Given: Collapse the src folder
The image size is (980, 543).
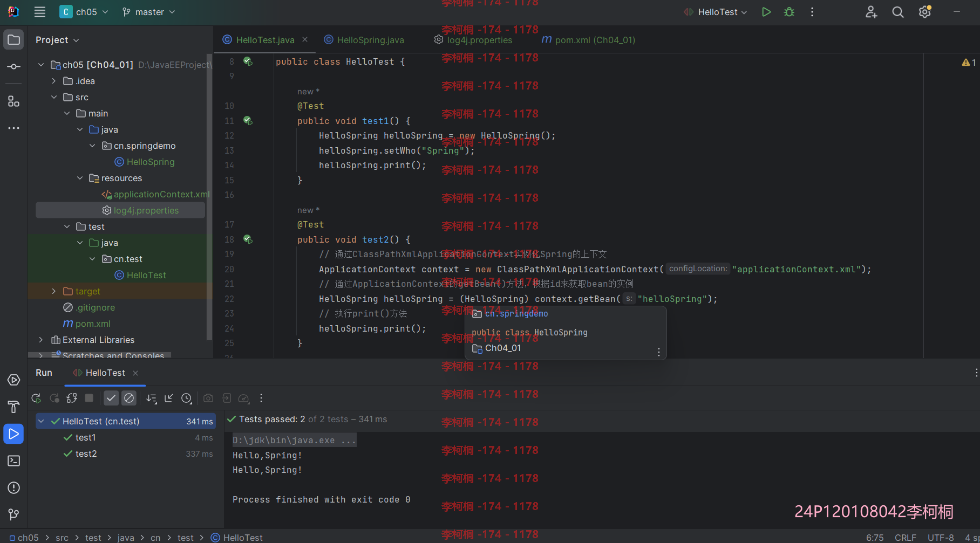Looking at the screenshot, I should tap(54, 97).
